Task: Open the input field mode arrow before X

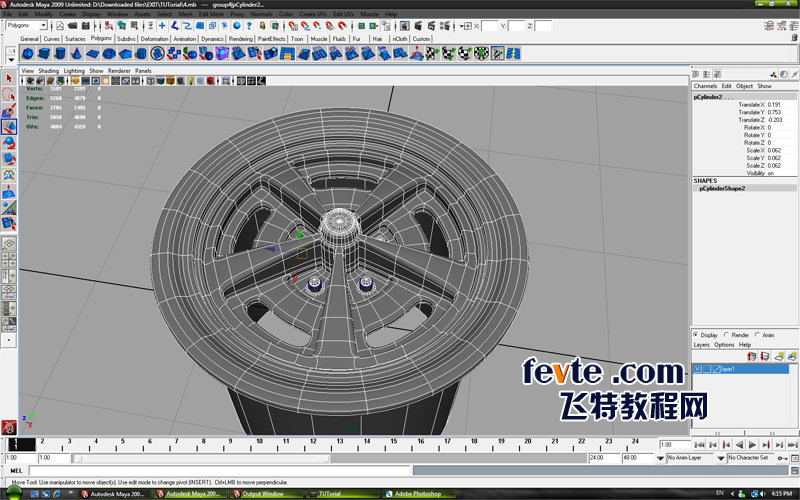Action: 463,26
